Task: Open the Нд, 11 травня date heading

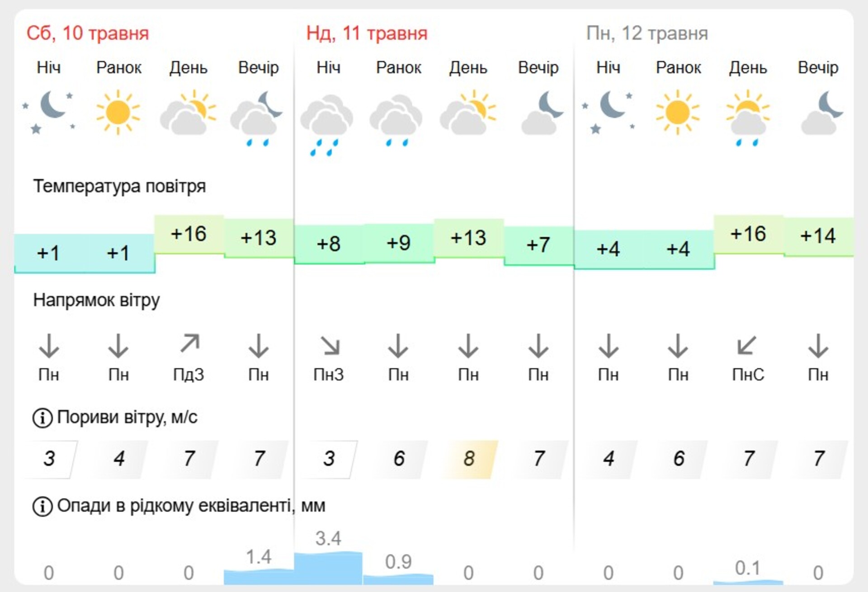Action: point(367,33)
